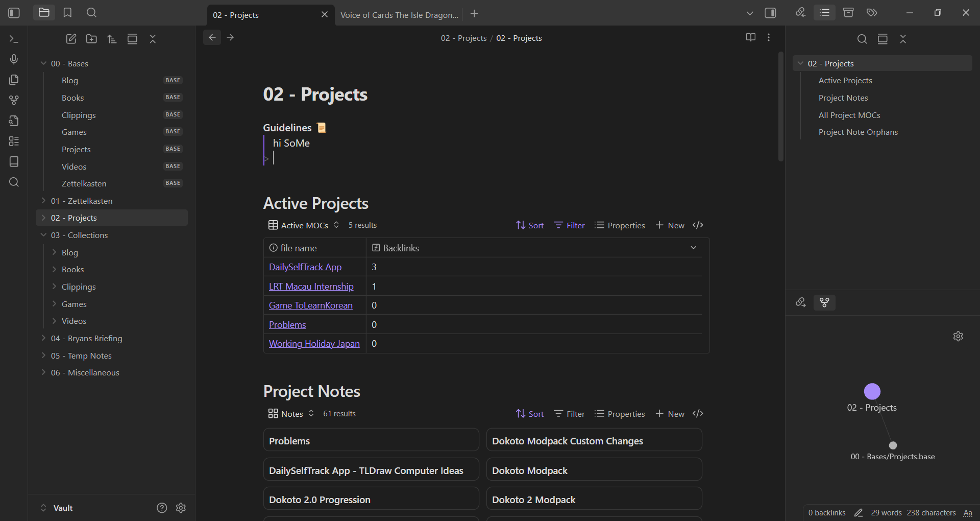
Task: Open the command palette terminal icon
Action: pos(14,39)
